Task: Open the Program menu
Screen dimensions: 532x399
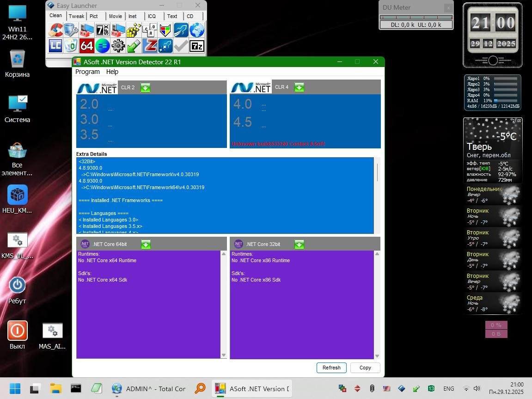Action: [x=87, y=72]
